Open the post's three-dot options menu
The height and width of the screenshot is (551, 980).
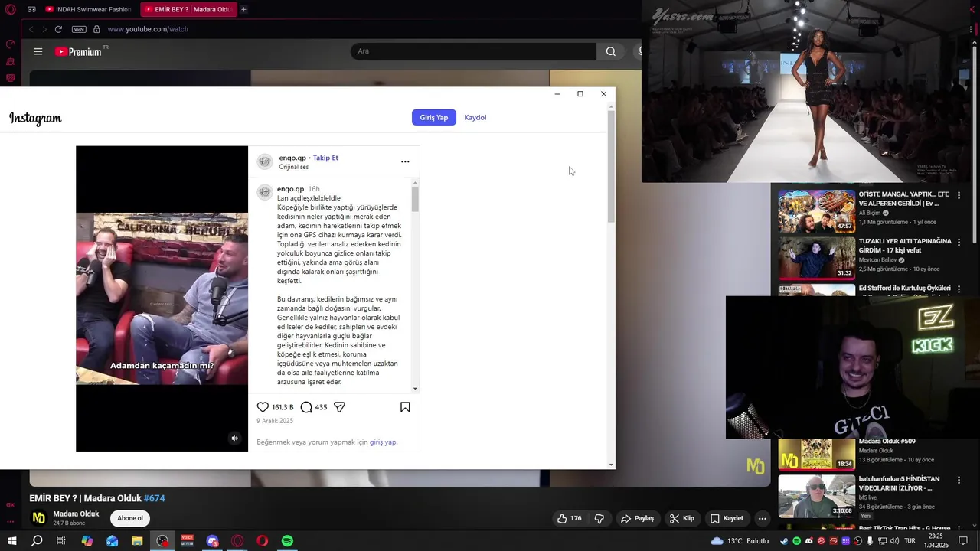[405, 161]
